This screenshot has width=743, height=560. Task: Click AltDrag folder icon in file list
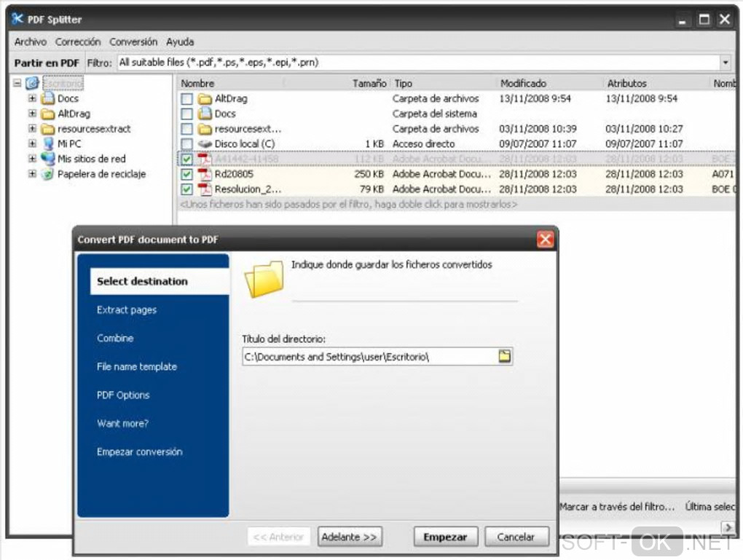click(x=205, y=98)
